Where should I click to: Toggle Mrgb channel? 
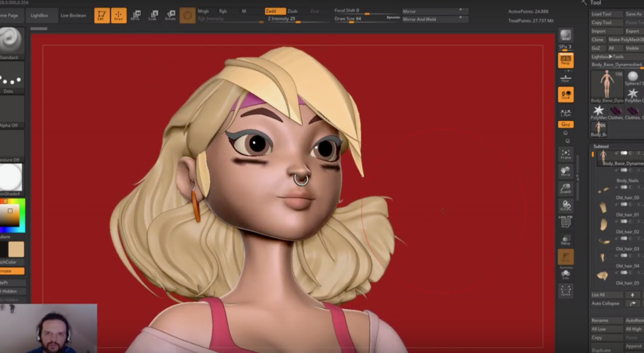(x=203, y=11)
